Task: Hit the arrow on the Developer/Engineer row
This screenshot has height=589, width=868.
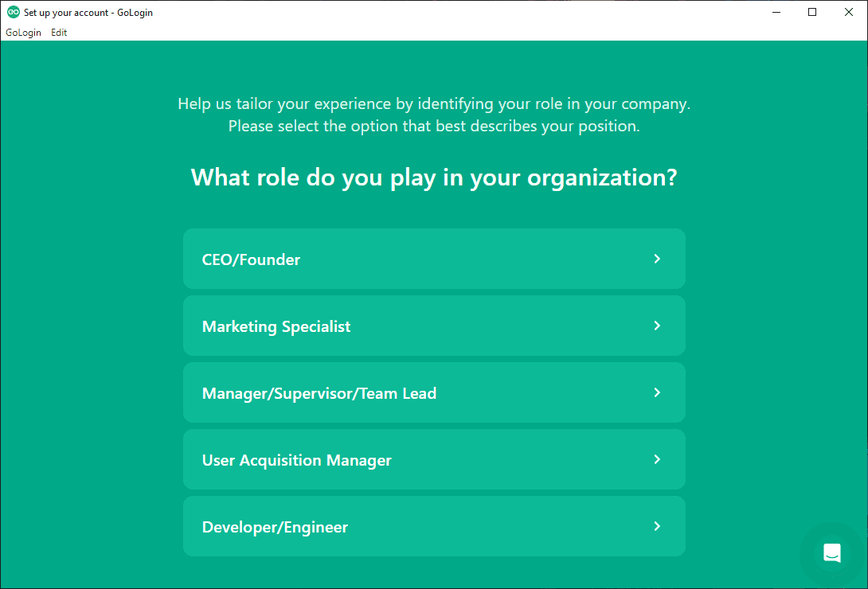Action: point(657,526)
